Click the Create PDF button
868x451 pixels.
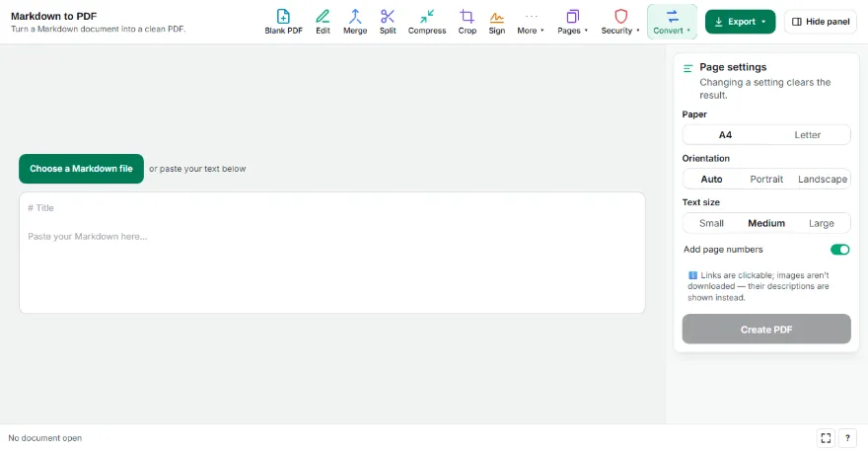pos(766,329)
